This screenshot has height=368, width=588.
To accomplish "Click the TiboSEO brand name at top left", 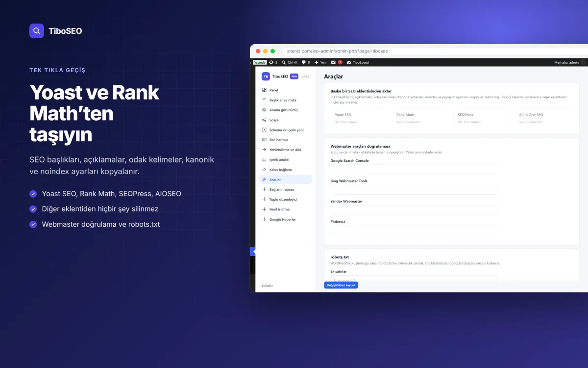I will click(66, 31).
